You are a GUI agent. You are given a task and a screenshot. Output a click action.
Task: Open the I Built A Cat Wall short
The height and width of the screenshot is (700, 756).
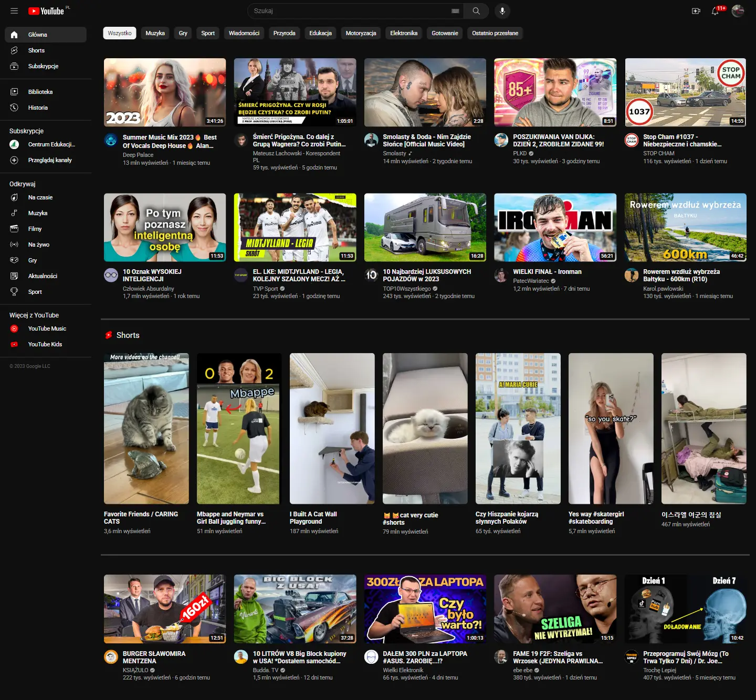(332, 428)
